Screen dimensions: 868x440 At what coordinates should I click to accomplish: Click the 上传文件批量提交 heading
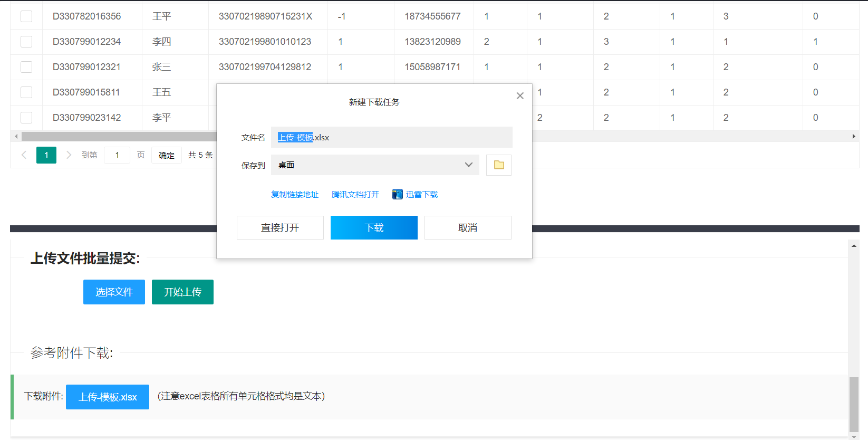(x=85, y=259)
